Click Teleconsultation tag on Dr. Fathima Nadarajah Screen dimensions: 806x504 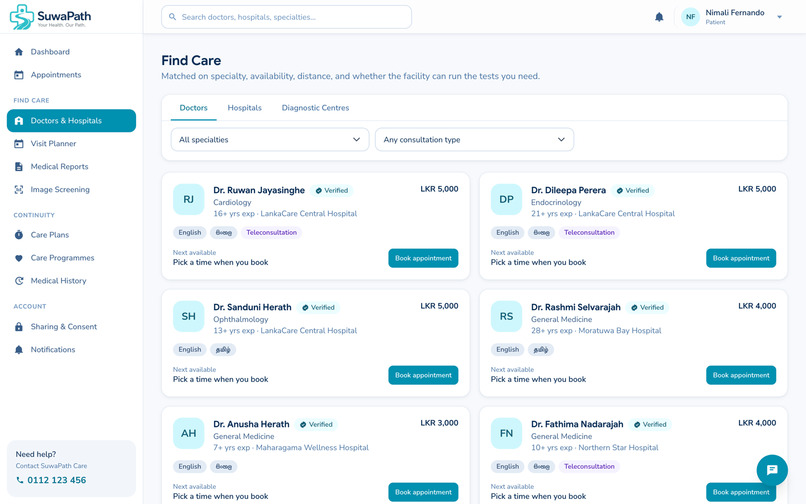(589, 467)
